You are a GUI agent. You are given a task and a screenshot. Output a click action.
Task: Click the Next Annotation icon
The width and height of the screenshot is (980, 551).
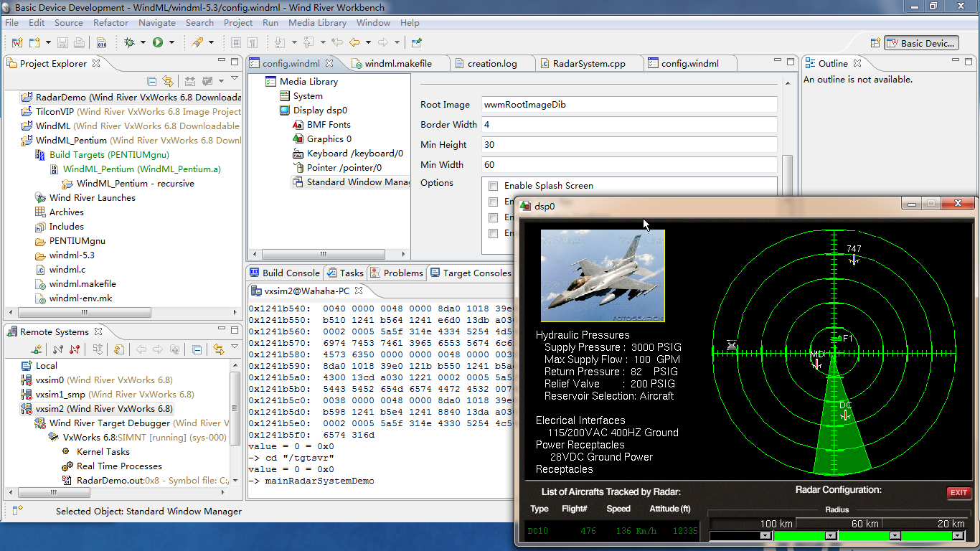click(x=280, y=42)
